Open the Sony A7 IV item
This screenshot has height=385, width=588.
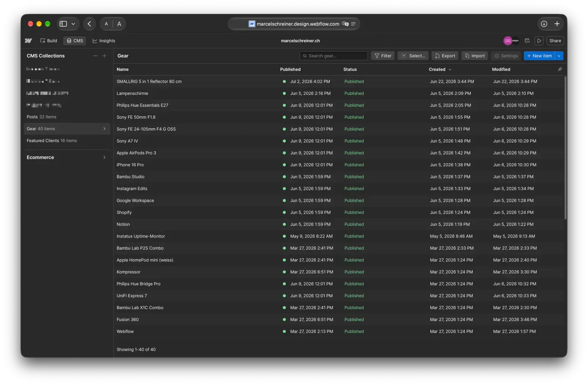tap(127, 141)
